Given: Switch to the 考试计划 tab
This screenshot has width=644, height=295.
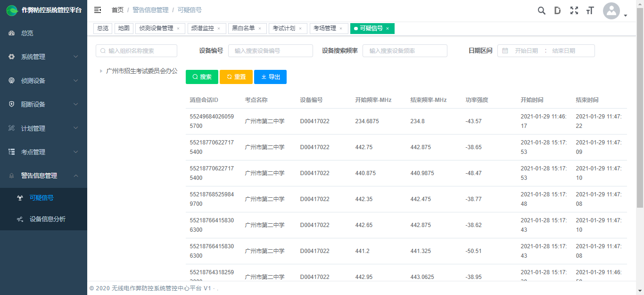Looking at the screenshot, I should (x=284, y=28).
